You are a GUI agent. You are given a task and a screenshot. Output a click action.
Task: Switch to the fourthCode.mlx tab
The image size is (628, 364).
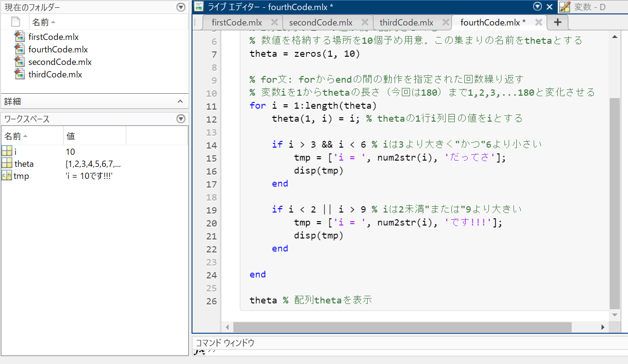493,23
